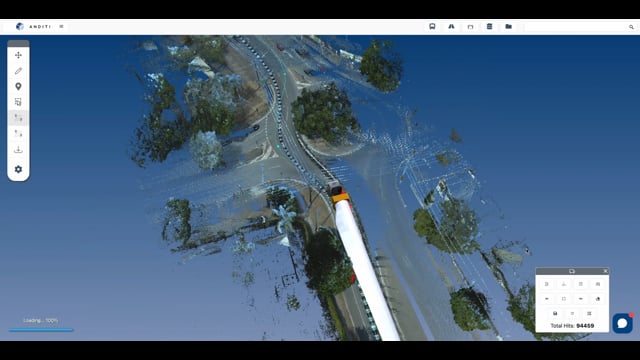The height and width of the screenshot is (360, 640).
Task: Open the chat support bubble
Action: [622, 323]
